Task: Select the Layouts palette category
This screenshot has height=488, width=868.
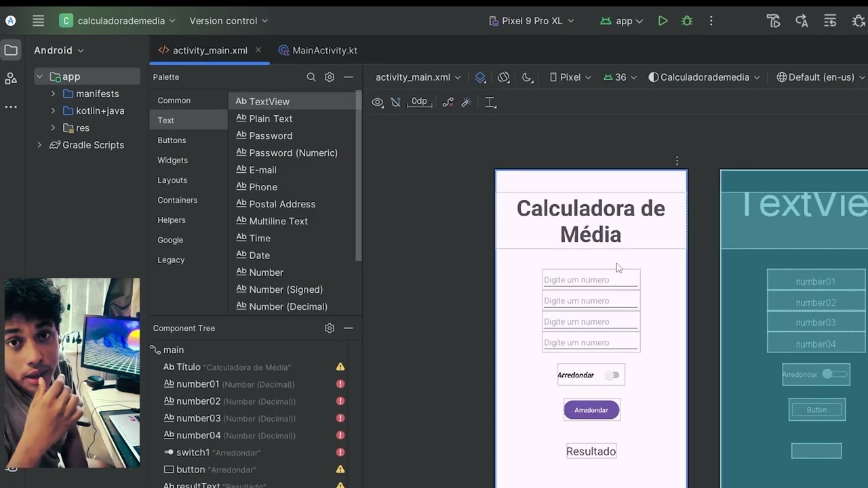Action: pyautogui.click(x=172, y=180)
